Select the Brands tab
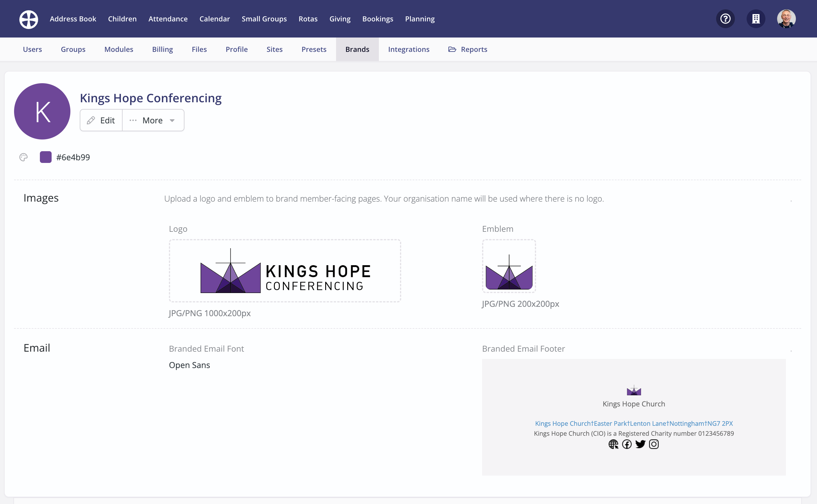 (x=357, y=49)
